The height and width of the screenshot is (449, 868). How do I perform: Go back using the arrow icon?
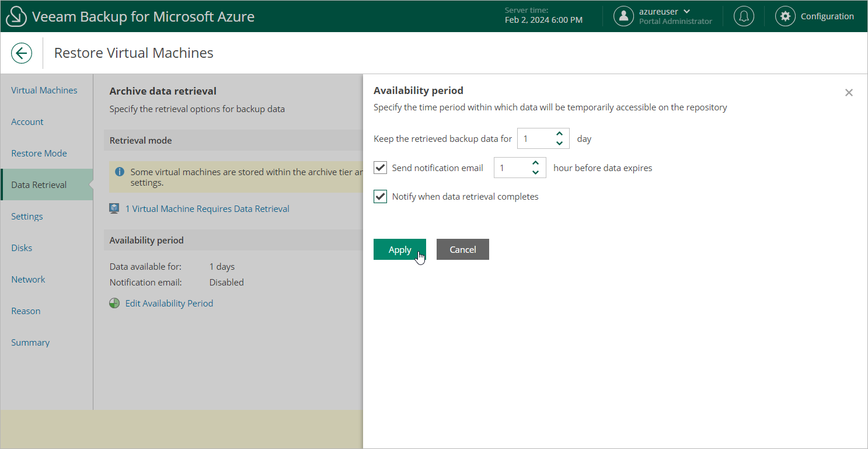click(22, 53)
